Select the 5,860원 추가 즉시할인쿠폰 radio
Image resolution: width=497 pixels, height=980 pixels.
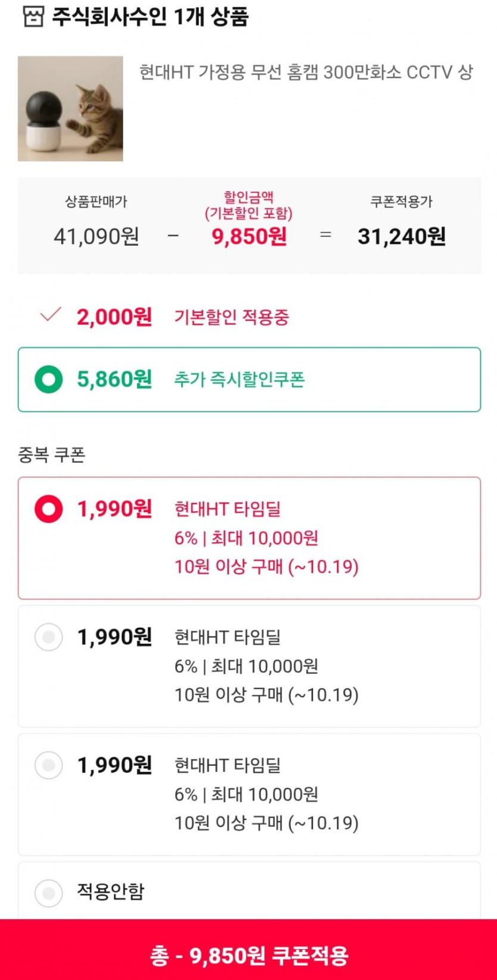point(48,380)
